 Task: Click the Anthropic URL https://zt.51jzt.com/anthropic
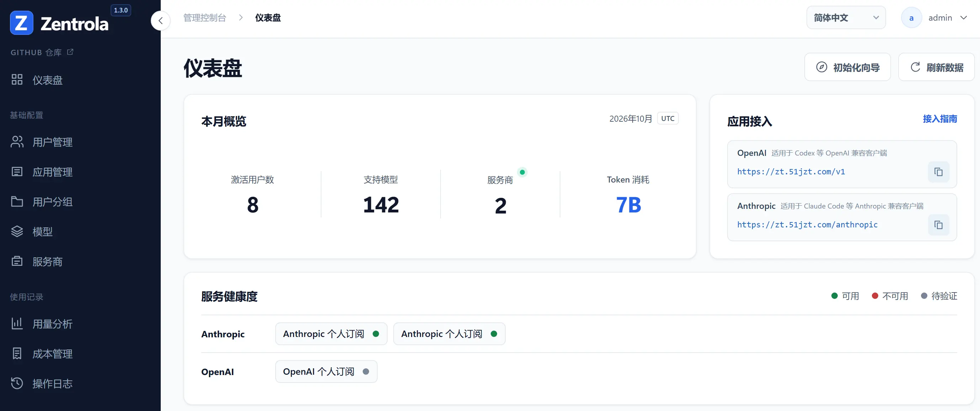807,225
